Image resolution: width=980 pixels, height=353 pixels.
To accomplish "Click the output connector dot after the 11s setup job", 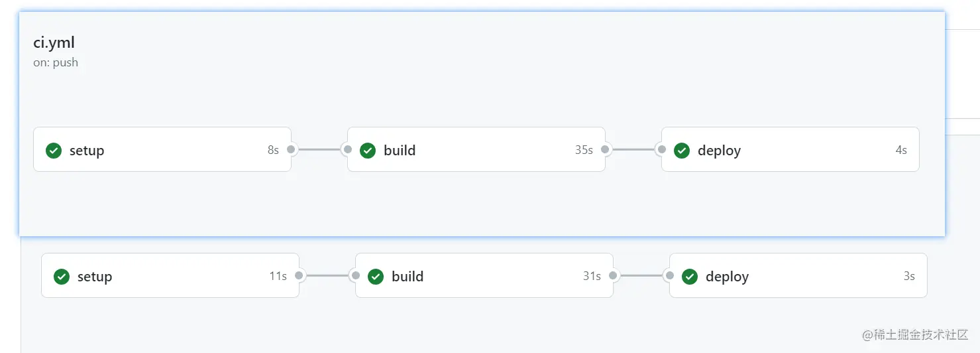I will [x=299, y=275].
